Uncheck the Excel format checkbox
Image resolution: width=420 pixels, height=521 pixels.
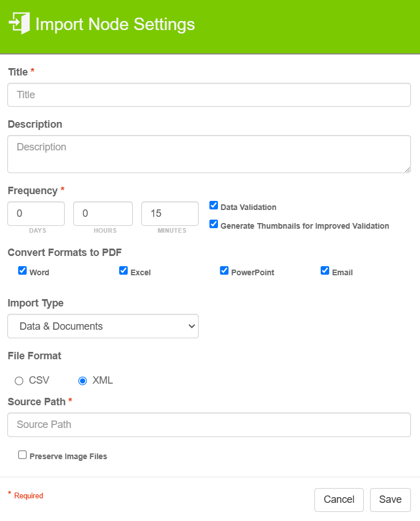tap(123, 271)
